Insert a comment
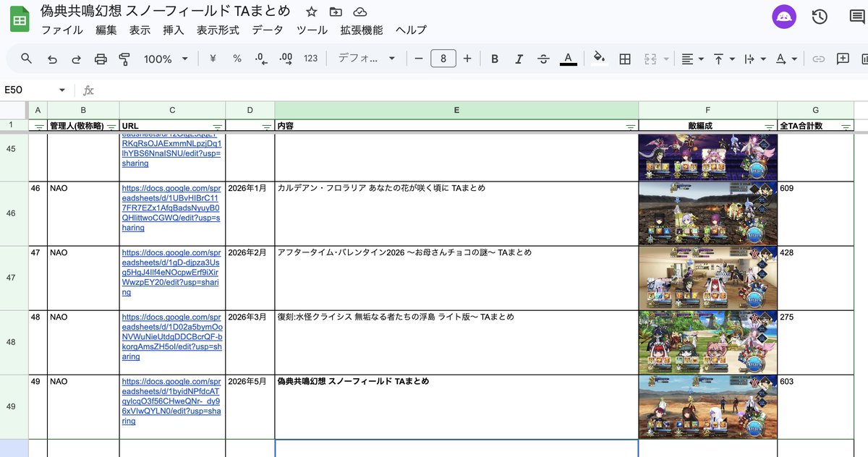This screenshot has height=457, width=868. [843, 59]
